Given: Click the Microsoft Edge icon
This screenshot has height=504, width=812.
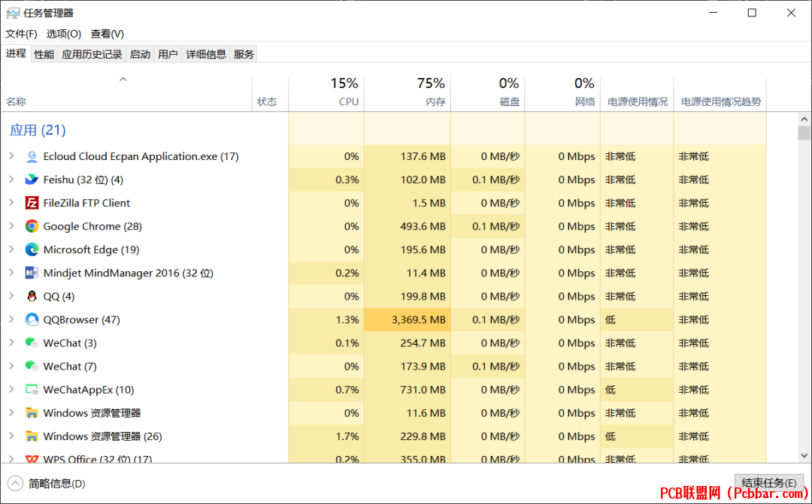Looking at the screenshot, I should (32, 249).
